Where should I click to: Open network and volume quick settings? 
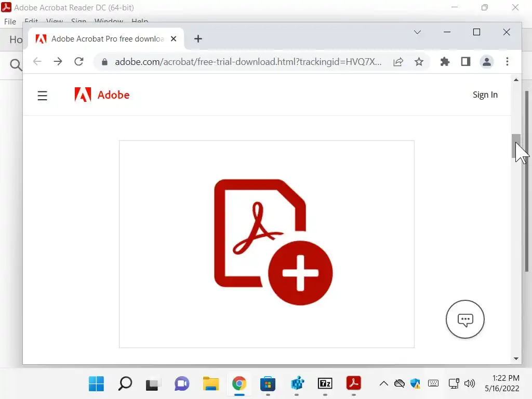click(462, 384)
